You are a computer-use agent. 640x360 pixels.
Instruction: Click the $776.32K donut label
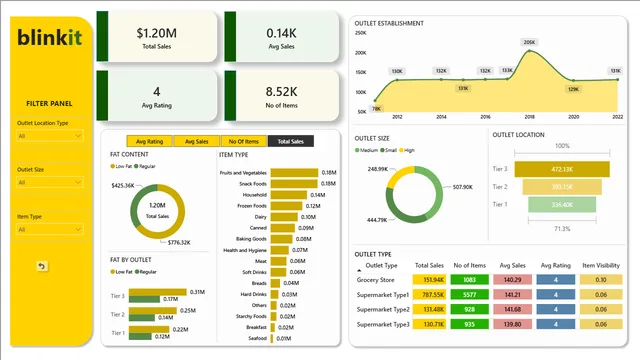point(179,242)
